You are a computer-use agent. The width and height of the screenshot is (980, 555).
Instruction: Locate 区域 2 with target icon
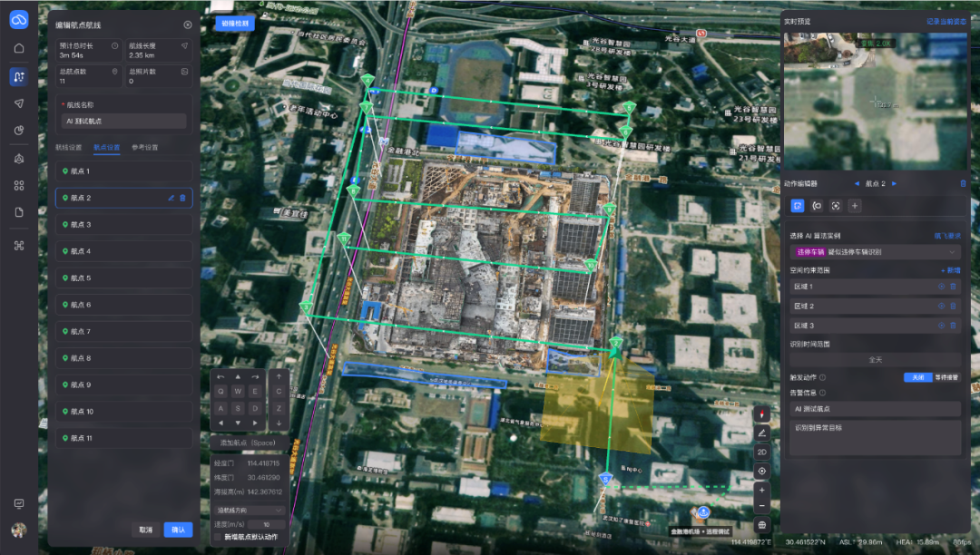coord(941,306)
